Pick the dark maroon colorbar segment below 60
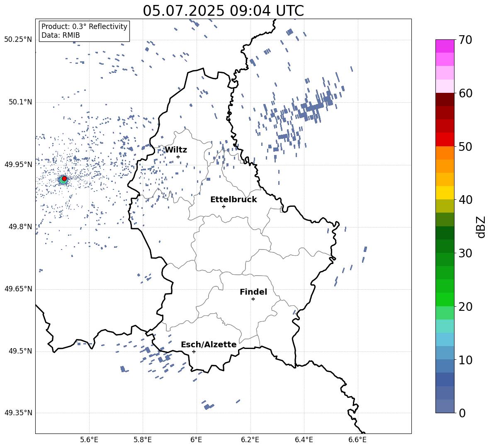 [x=445, y=99]
